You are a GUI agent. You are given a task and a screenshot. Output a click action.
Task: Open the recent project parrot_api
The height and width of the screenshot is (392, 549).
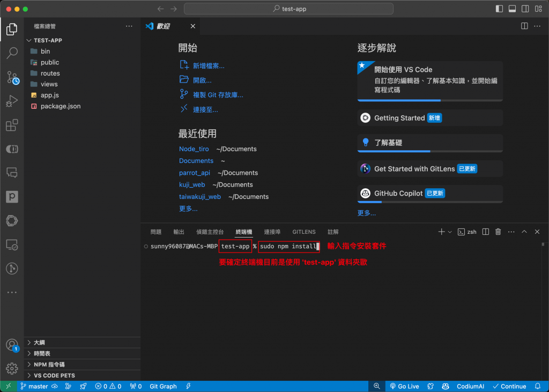click(x=195, y=173)
